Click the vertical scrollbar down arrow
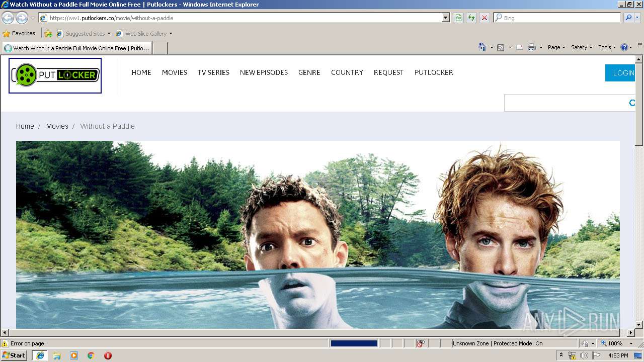The image size is (644, 362). point(639,325)
